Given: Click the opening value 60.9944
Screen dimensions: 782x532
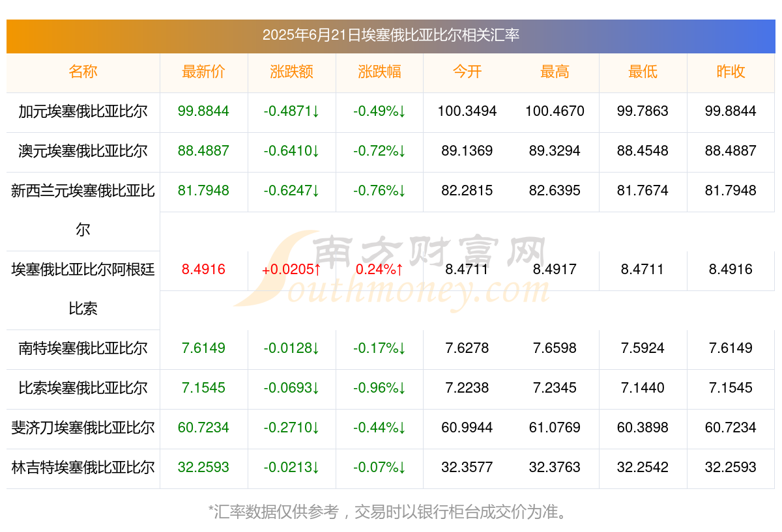Looking at the screenshot, I should pos(467,428).
